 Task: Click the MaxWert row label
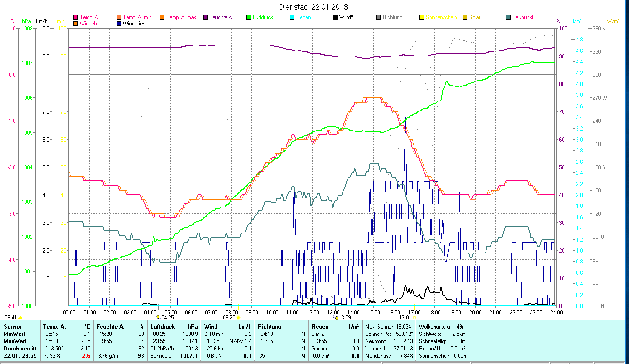pyautogui.click(x=15, y=341)
